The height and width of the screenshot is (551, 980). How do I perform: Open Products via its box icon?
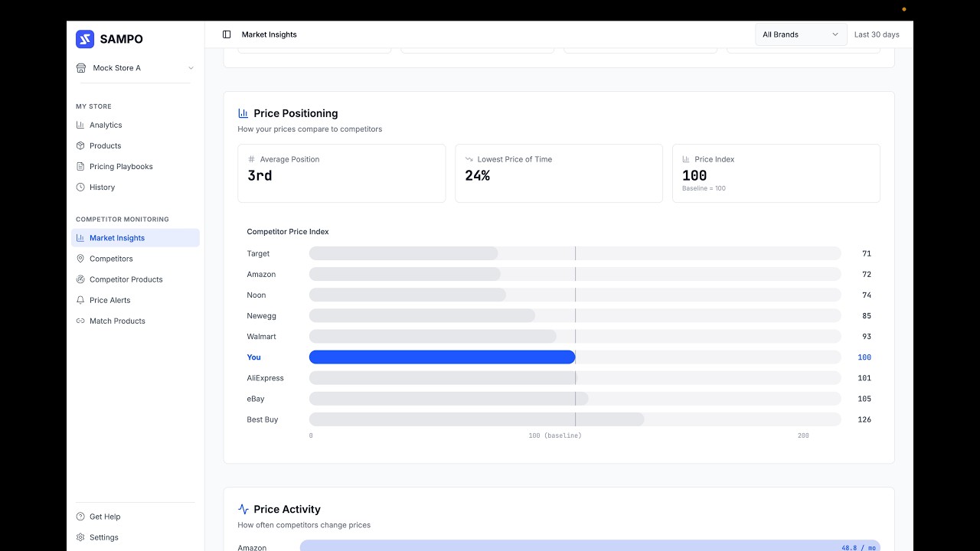[x=80, y=145]
